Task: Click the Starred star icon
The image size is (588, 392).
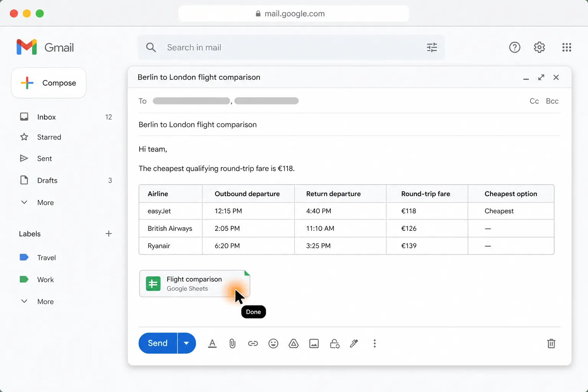Action: pos(24,137)
